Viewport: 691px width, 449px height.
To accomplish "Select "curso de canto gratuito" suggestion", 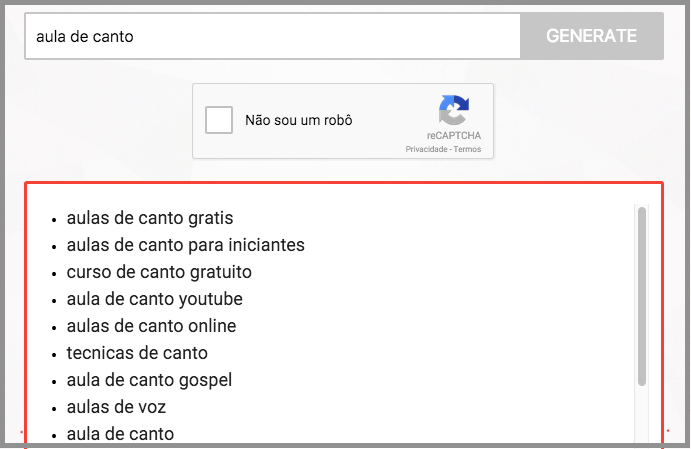I will [x=159, y=272].
